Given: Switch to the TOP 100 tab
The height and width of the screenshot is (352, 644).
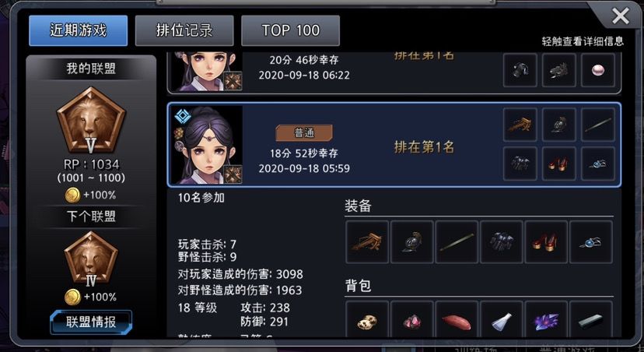Looking at the screenshot, I should [x=290, y=31].
